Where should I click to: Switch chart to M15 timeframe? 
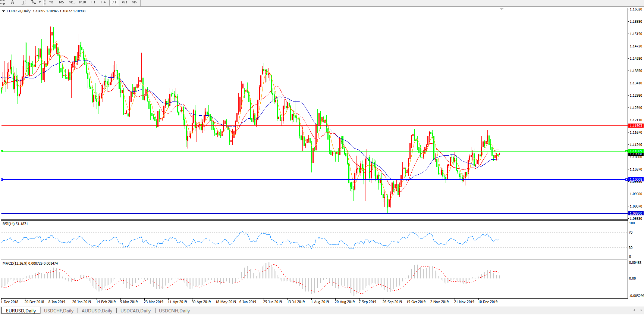(x=72, y=2)
